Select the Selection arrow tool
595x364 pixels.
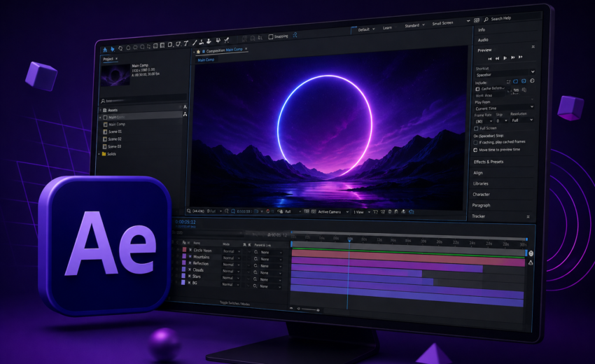(112, 49)
